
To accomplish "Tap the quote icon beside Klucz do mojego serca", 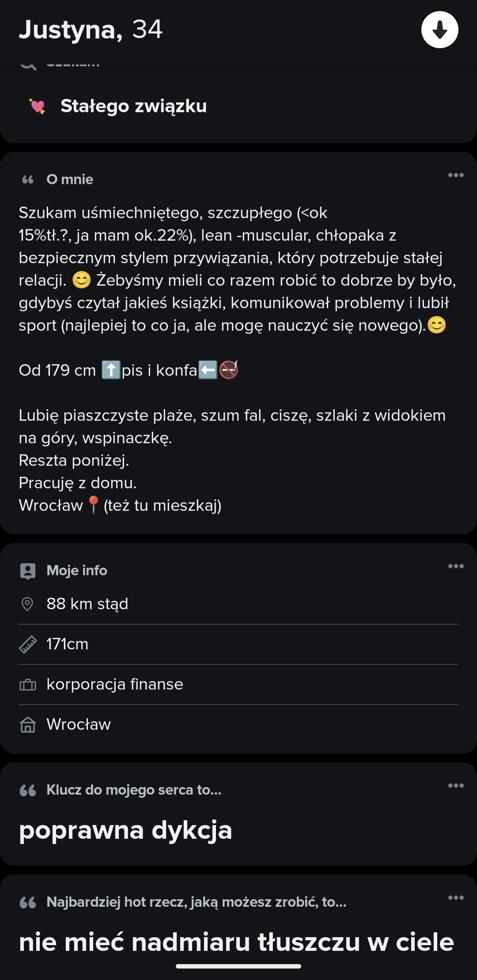I will coord(28,790).
